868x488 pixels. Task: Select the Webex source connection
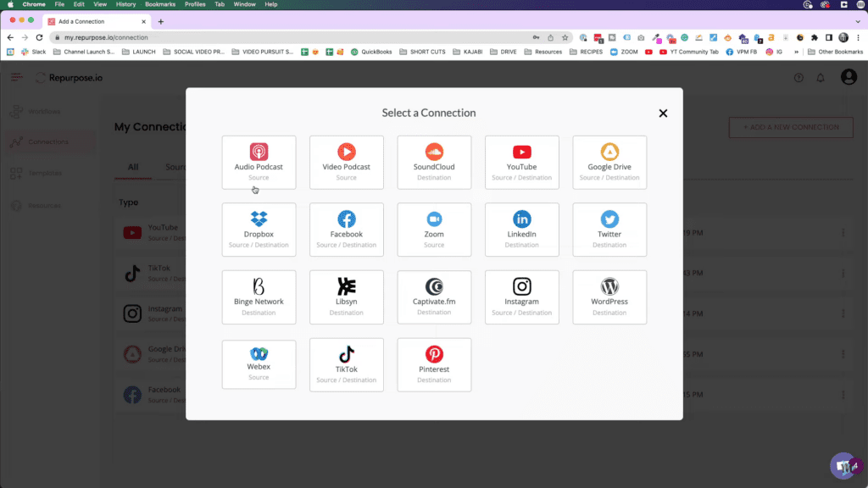259,364
